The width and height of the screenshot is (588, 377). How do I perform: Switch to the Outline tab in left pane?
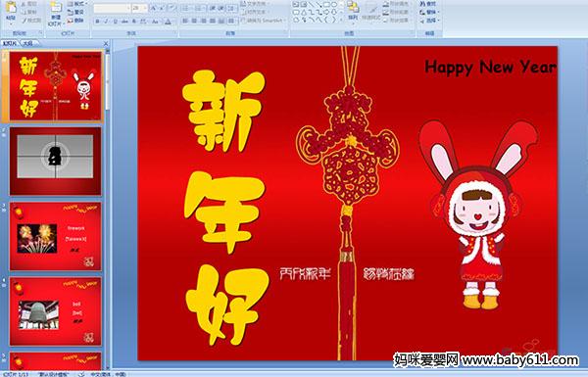27,43
